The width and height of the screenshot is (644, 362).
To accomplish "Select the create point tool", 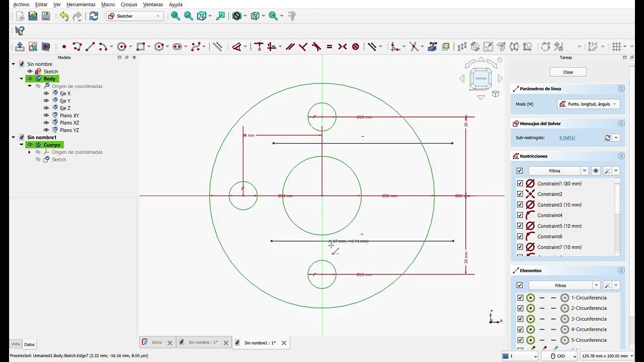I will (64, 47).
